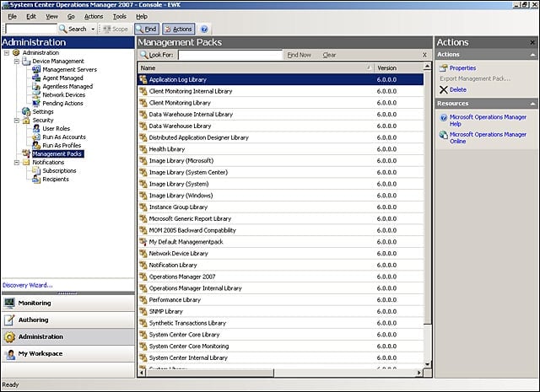540x392 pixels.
Task: Click the Find Now button
Action: pos(299,55)
